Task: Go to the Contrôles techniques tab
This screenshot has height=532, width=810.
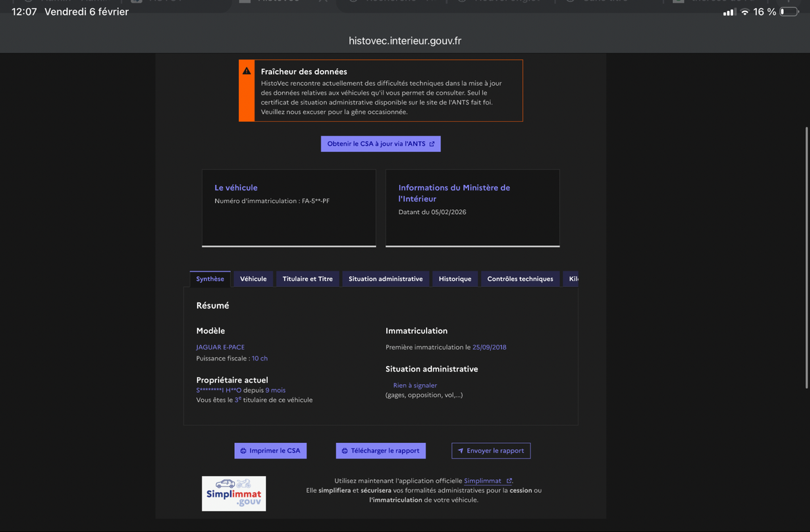Action: click(520, 279)
